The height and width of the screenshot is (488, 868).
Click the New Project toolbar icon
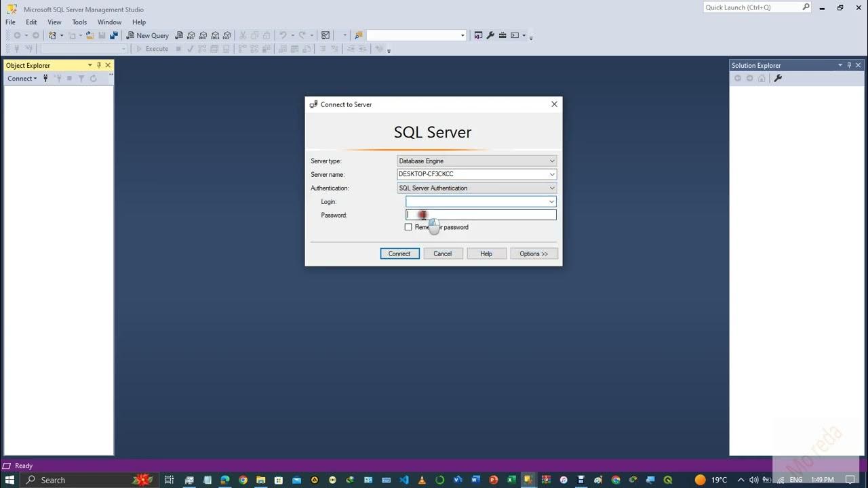(x=52, y=35)
